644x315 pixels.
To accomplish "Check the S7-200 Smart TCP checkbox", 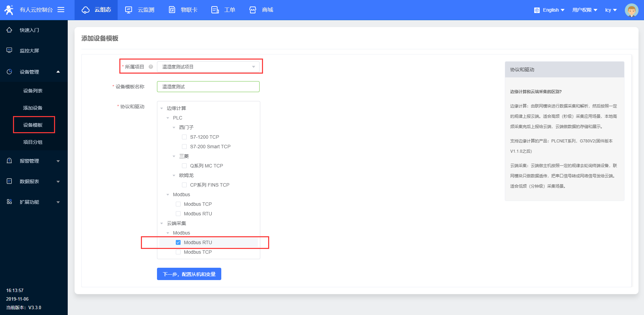I will (x=184, y=147).
